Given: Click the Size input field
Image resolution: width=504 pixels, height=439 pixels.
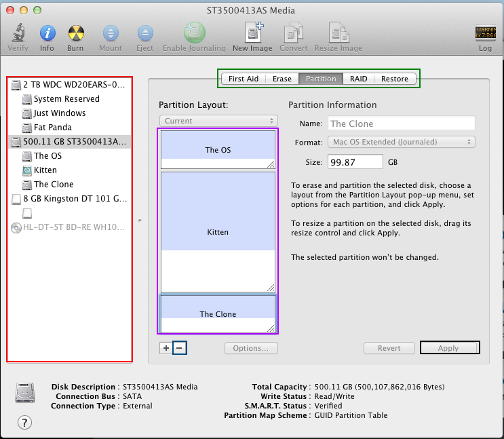Looking at the screenshot, I should [x=355, y=161].
